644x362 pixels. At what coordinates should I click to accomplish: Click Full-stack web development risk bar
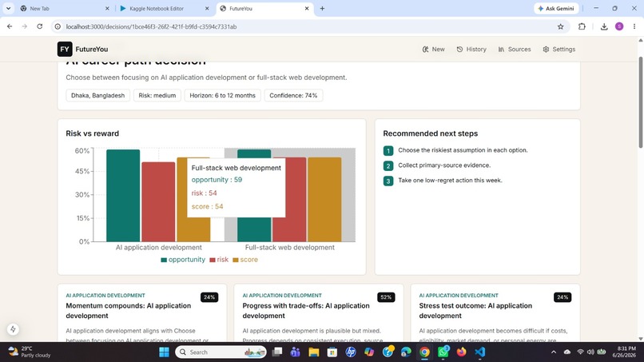pos(296,199)
